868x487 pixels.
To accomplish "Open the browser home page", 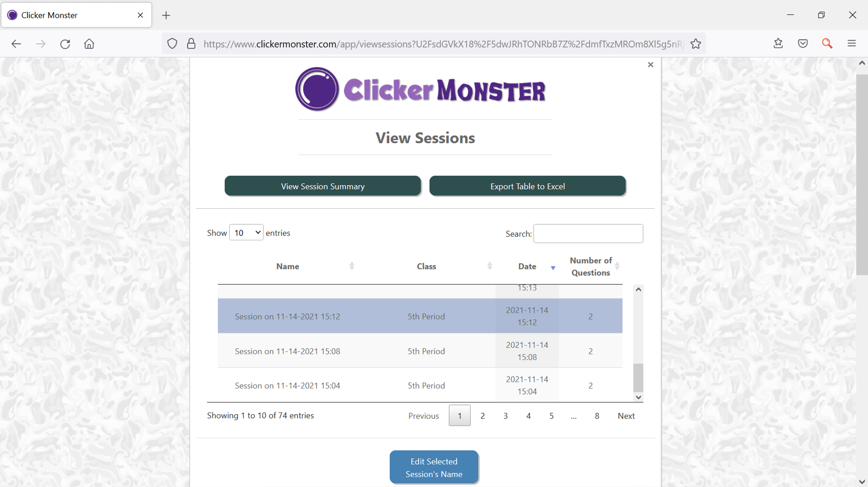I will [x=89, y=44].
